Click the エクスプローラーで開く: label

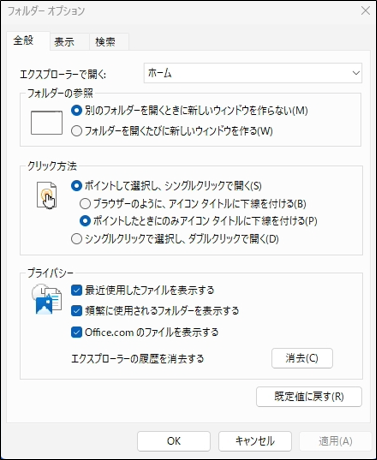(63, 74)
